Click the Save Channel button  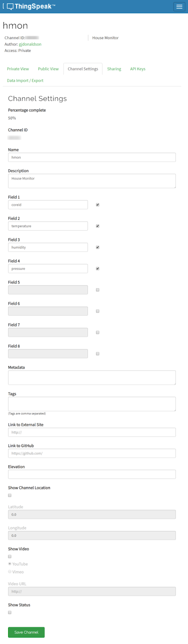click(x=26, y=632)
